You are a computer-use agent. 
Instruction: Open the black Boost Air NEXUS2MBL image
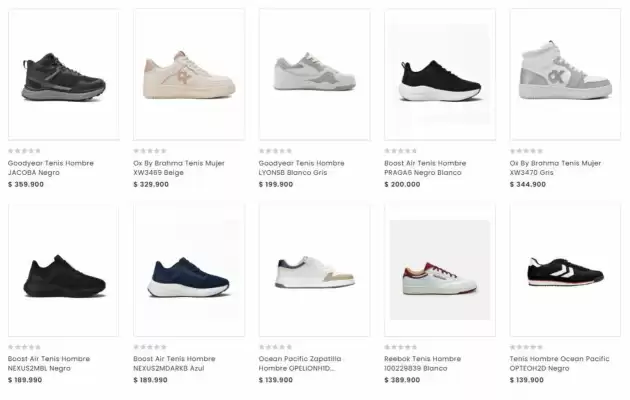point(62,271)
